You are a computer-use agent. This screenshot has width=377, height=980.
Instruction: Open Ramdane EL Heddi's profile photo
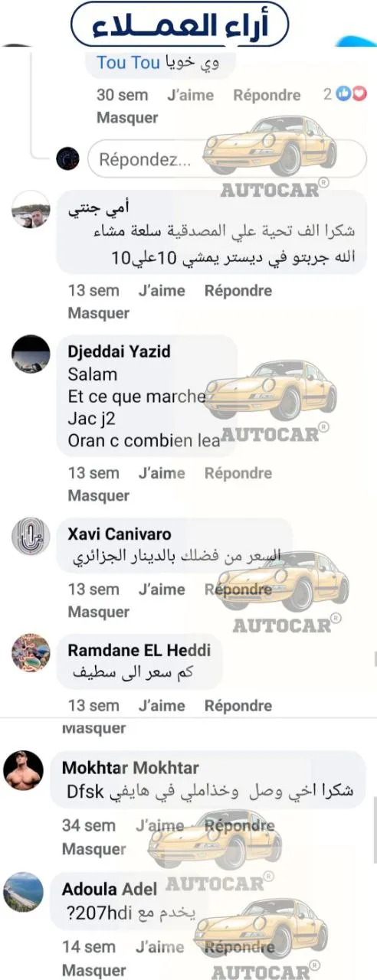(31, 652)
